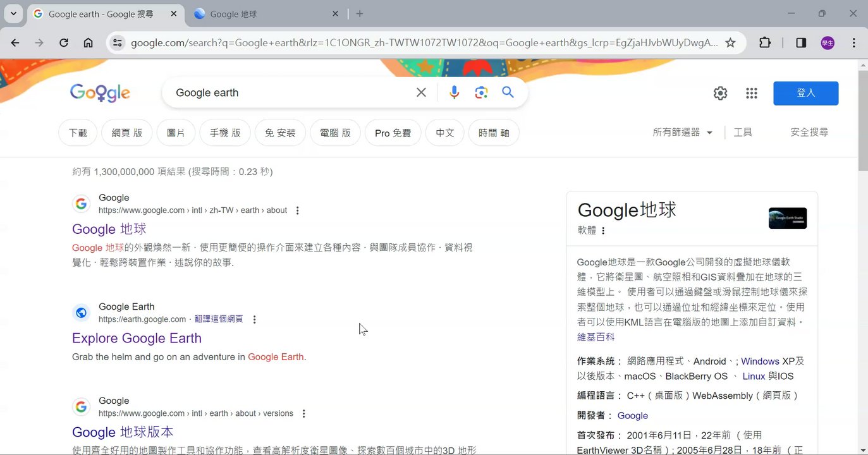Open more options for Google 地球版本 result
This screenshot has height=455, width=868.
303,414
